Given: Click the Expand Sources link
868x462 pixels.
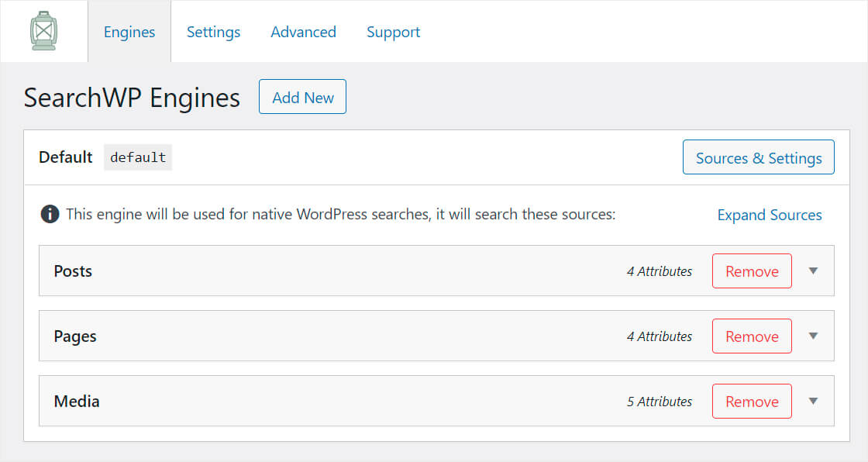Looking at the screenshot, I should (x=770, y=215).
